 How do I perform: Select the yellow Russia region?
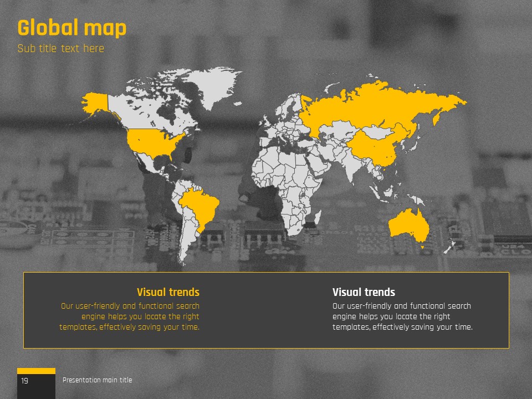coord(377,105)
